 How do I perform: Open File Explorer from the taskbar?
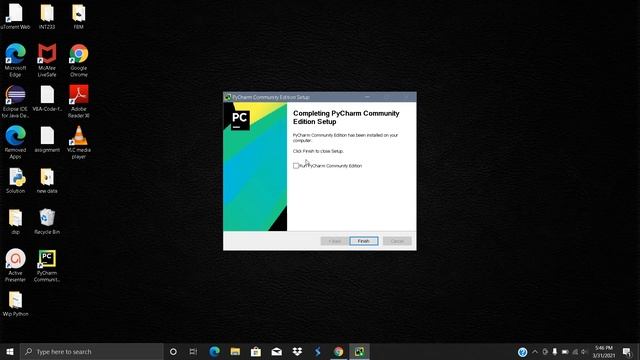pos(235,351)
